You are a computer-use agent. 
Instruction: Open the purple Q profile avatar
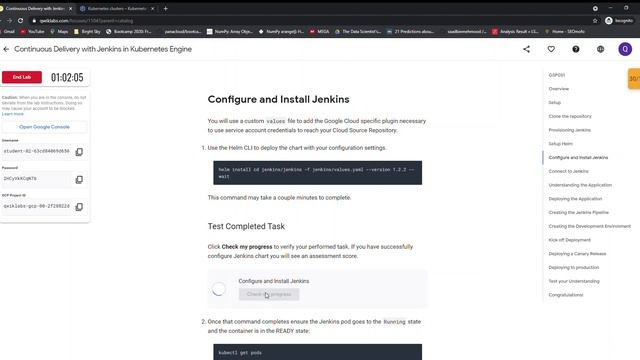tap(625, 49)
